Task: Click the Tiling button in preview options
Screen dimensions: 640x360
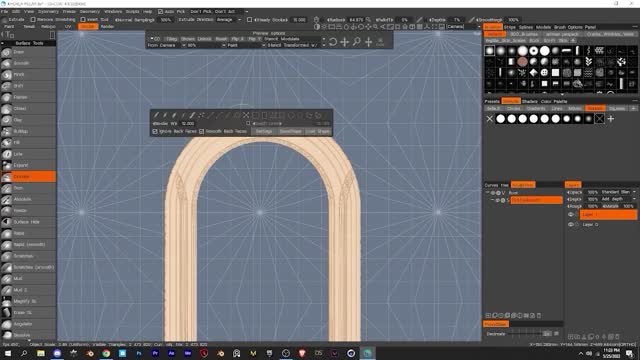Action: (171, 39)
